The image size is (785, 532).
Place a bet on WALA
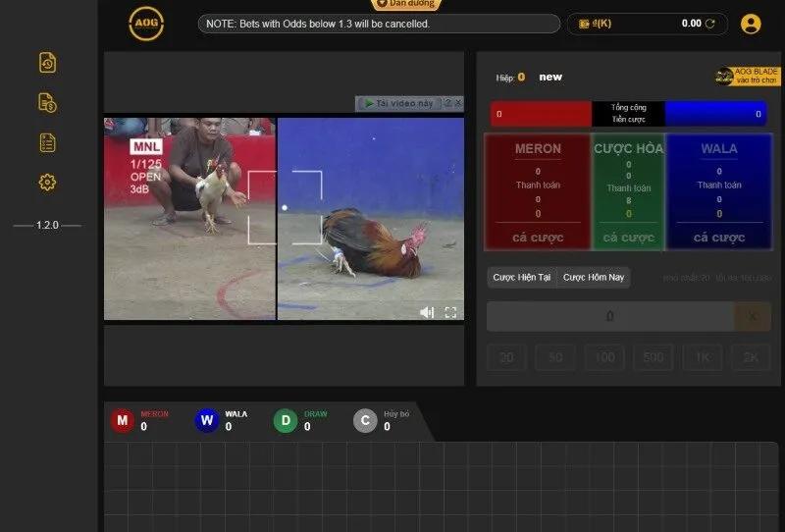718,238
